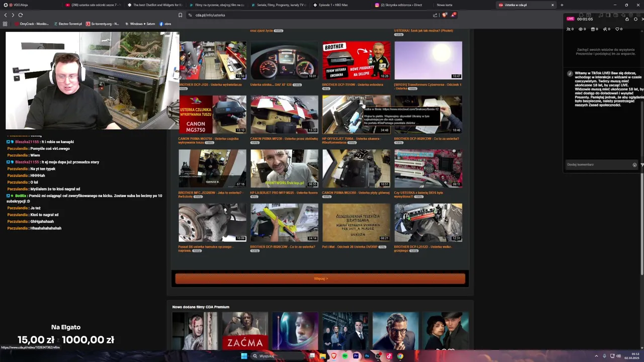Open the 'Windows + Satvm' bookmark
Viewport: 644px width, 362px height.
[140, 24]
